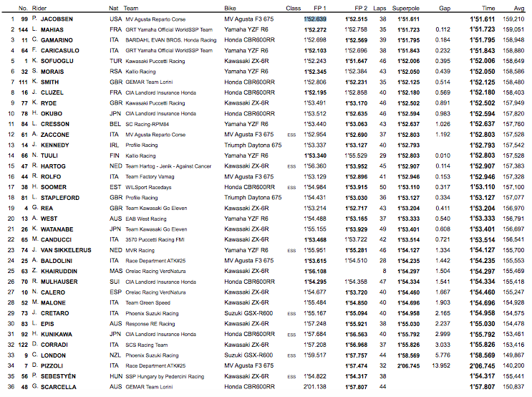
Task: Select rider TUULI
Action: click(x=49, y=156)
